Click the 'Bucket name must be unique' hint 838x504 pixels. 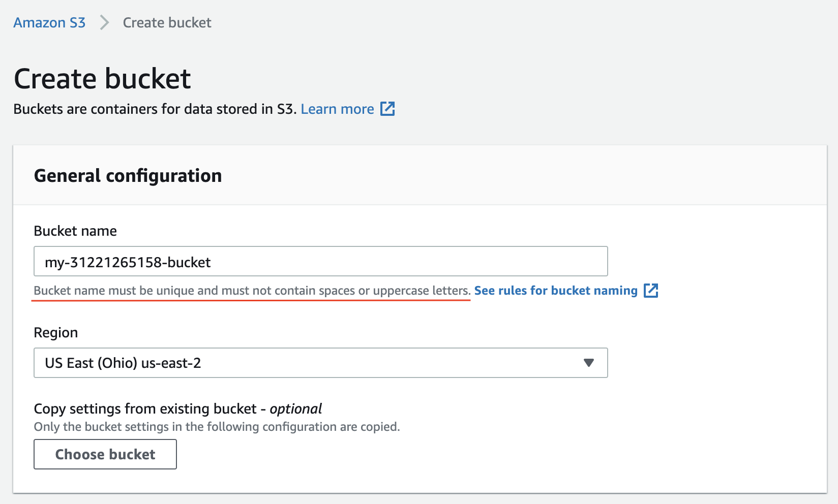pyautogui.click(x=252, y=291)
